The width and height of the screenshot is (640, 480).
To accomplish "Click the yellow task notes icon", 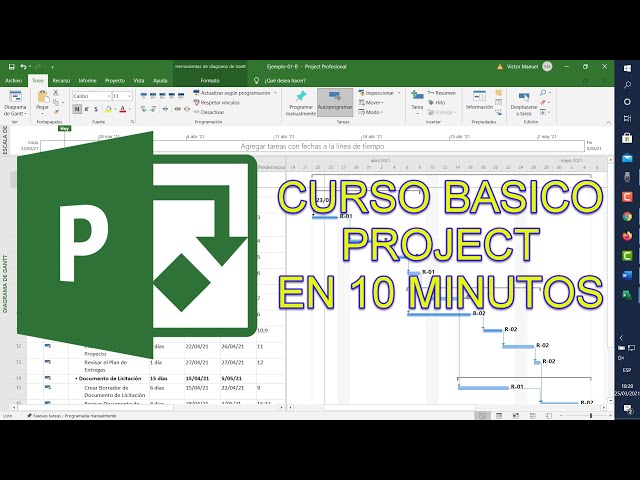I will 499,93.
